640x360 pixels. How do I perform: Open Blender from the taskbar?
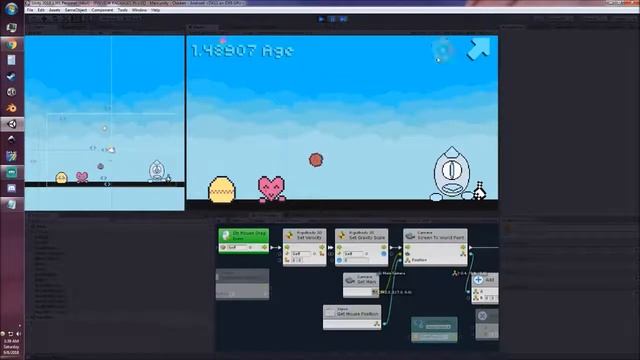pyautogui.click(x=11, y=108)
